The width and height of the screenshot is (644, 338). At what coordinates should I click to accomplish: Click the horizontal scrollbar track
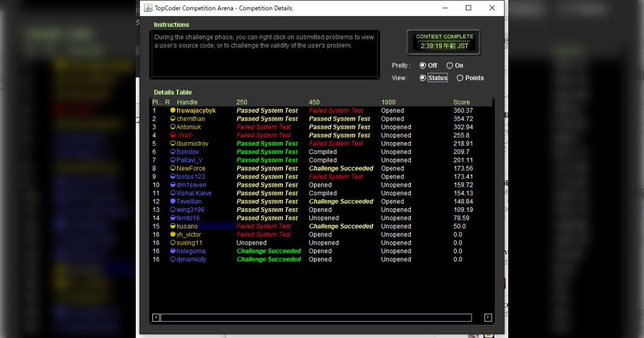(x=316, y=318)
